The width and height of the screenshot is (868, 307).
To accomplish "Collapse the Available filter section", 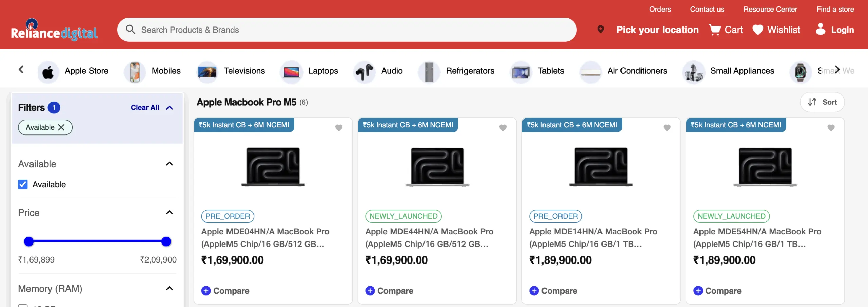I will coord(170,164).
